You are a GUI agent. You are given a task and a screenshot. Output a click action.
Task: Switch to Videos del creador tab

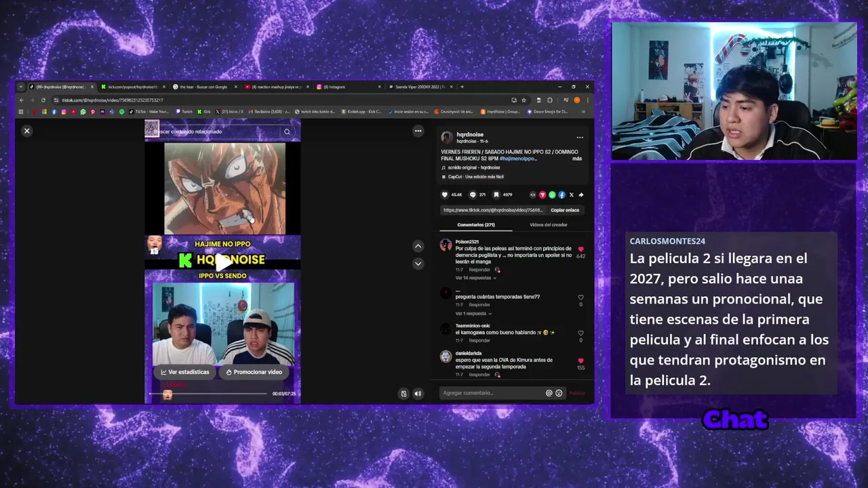(549, 225)
